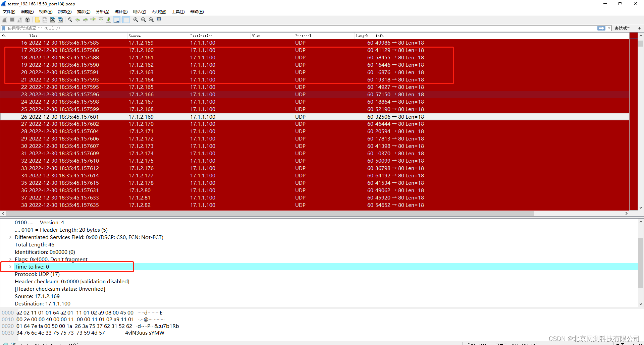
Task: Click the 表达式 expression button
Action: coord(623,28)
